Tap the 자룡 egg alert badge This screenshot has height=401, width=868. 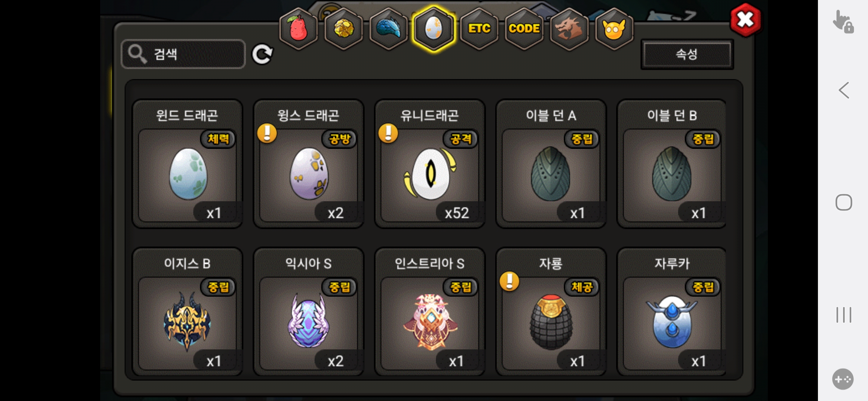point(509,281)
